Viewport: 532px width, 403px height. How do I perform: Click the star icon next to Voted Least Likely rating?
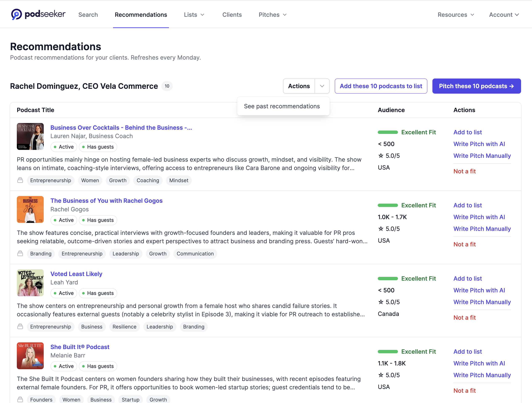[x=381, y=302]
